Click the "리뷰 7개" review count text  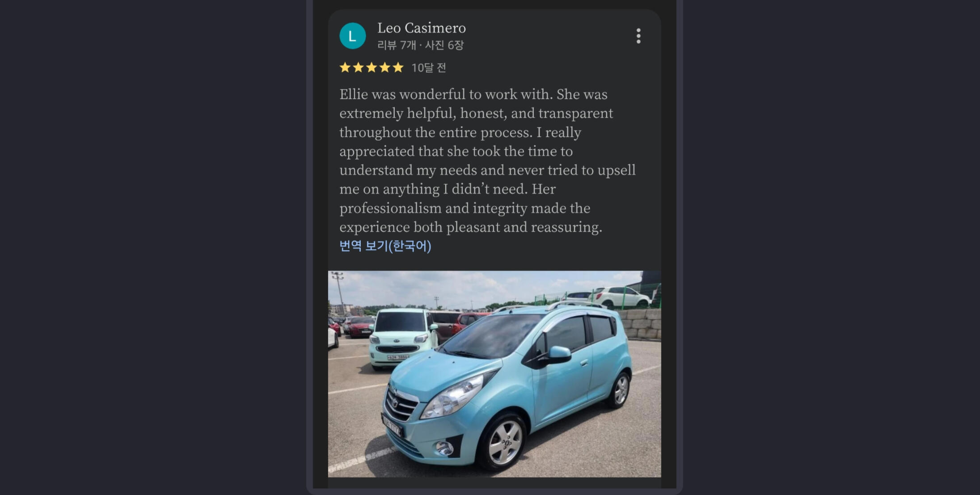[x=397, y=45]
